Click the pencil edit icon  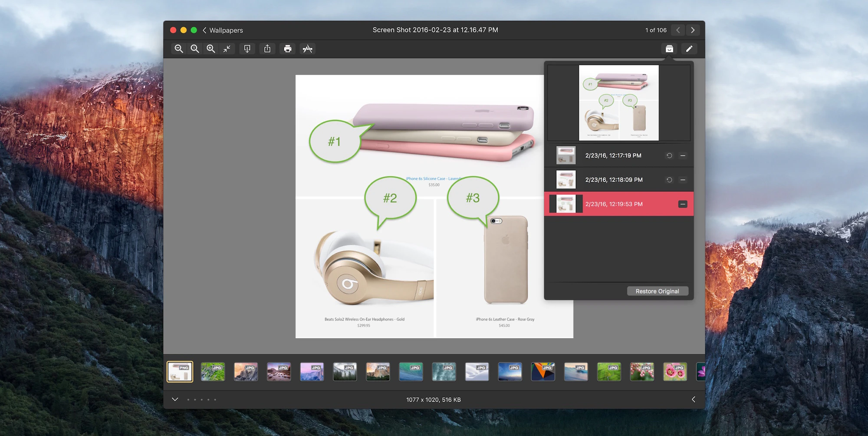point(689,49)
